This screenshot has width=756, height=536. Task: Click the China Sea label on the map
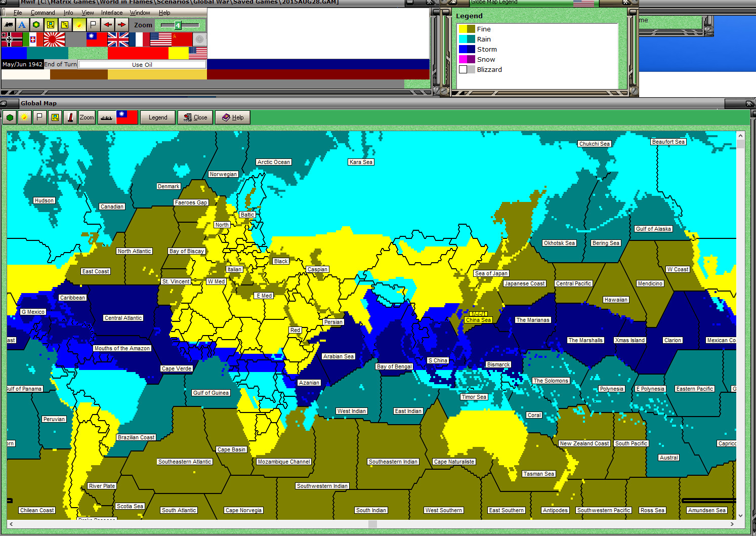478,320
